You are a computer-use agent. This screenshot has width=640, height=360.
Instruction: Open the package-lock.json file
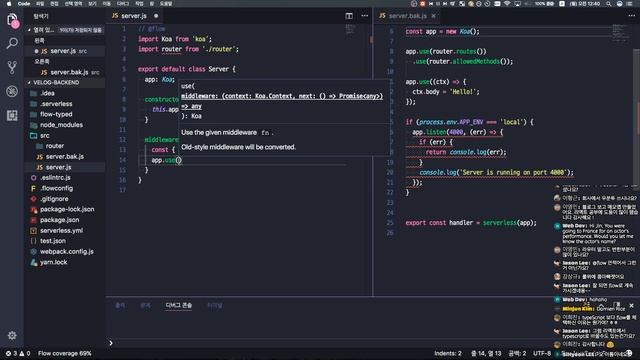(67, 209)
